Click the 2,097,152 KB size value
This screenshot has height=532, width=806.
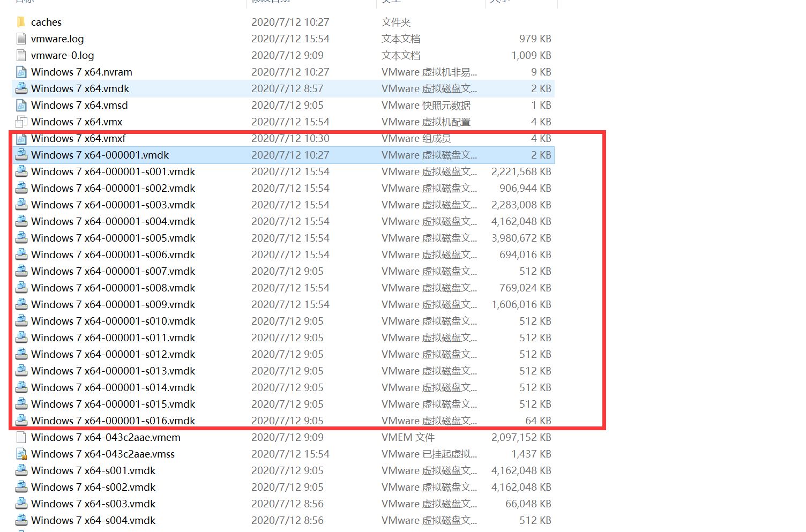pos(521,437)
